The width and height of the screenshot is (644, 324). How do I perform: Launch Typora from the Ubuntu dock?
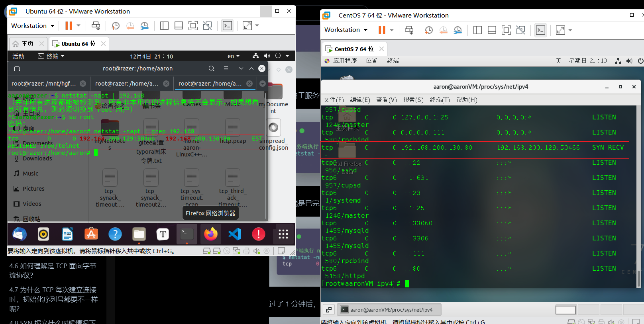click(x=163, y=234)
